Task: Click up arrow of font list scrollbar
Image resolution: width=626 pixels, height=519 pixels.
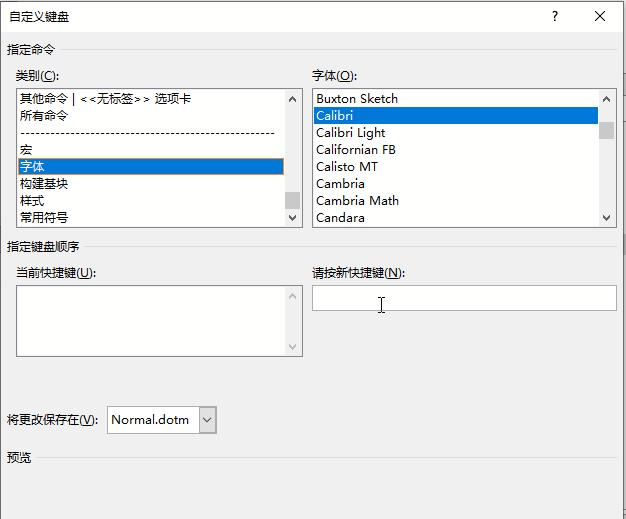Action: tap(606, 99)
